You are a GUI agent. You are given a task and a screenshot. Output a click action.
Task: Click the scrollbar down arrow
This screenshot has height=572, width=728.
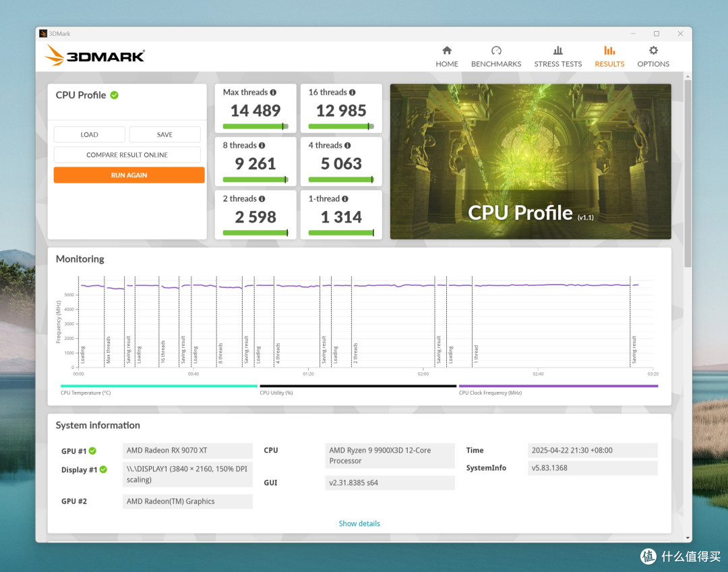point(688,538)
